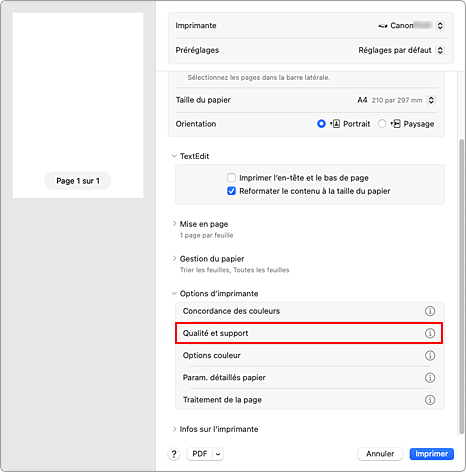Click the 'Réglages par défaut' value
Screen dimensions: 466x472
395,50
